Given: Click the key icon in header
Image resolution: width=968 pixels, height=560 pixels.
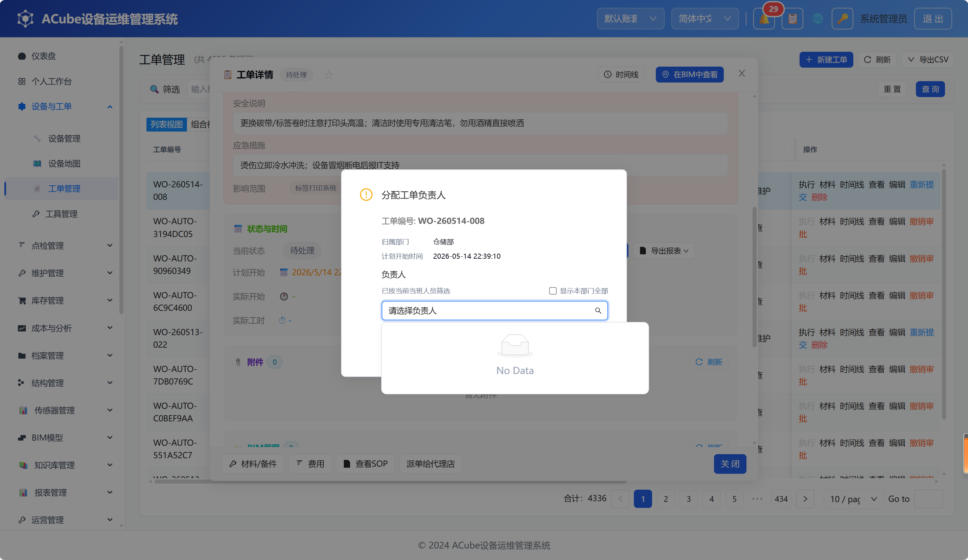Looking at the screenshot, I should 842,19.
